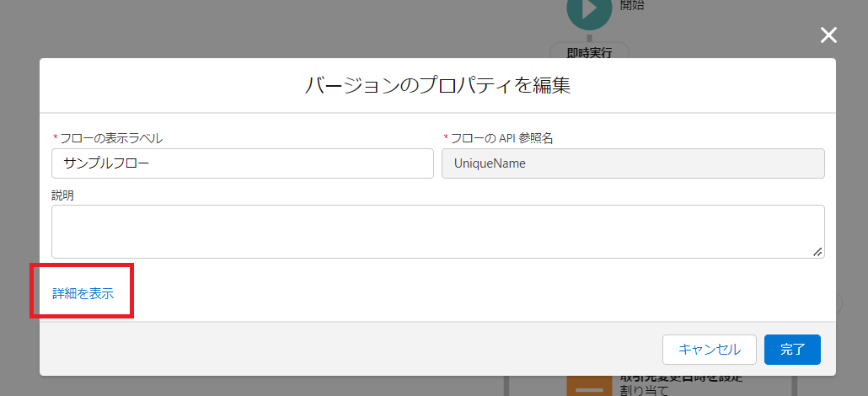Image resolution: width=868 pixels, height=396 pixels.
Task: Click the 説明 textarea resize handle
Action: [817, 251]
